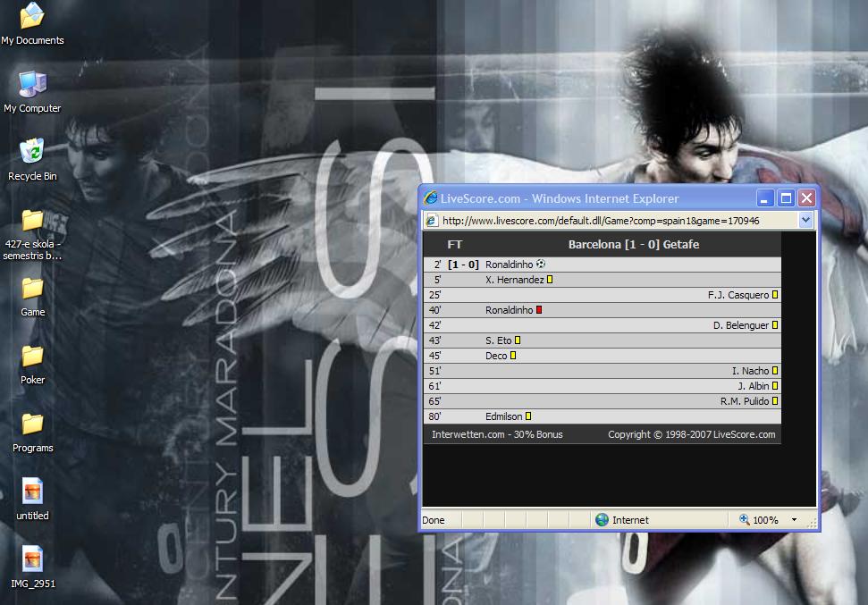Select the Poker folder on the desktop

pyautogui.click(x=32, y=357)
